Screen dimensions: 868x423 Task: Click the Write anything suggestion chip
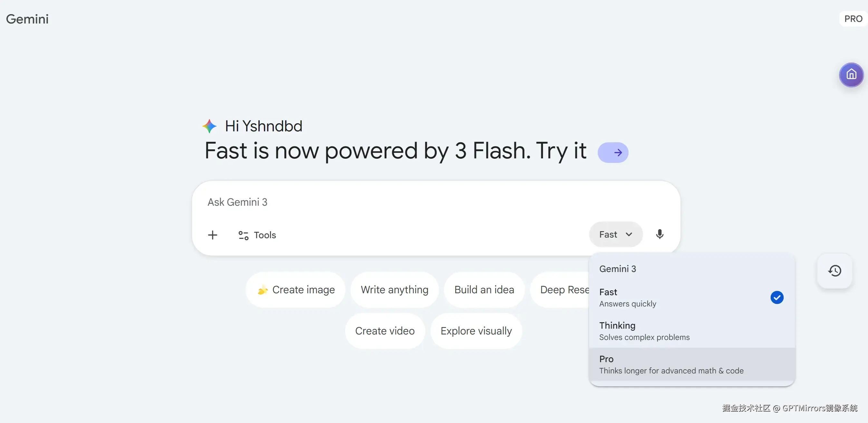394,290
